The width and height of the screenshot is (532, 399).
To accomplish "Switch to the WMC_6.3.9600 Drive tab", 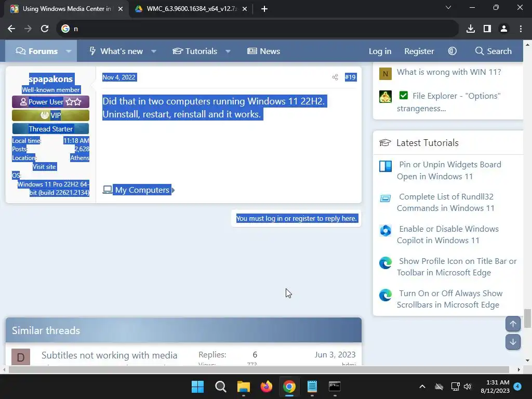I will [x=191, y=9].
